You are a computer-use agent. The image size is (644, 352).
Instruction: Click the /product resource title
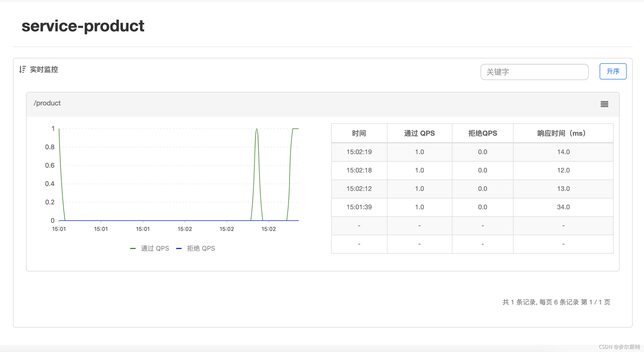(47, 103)
